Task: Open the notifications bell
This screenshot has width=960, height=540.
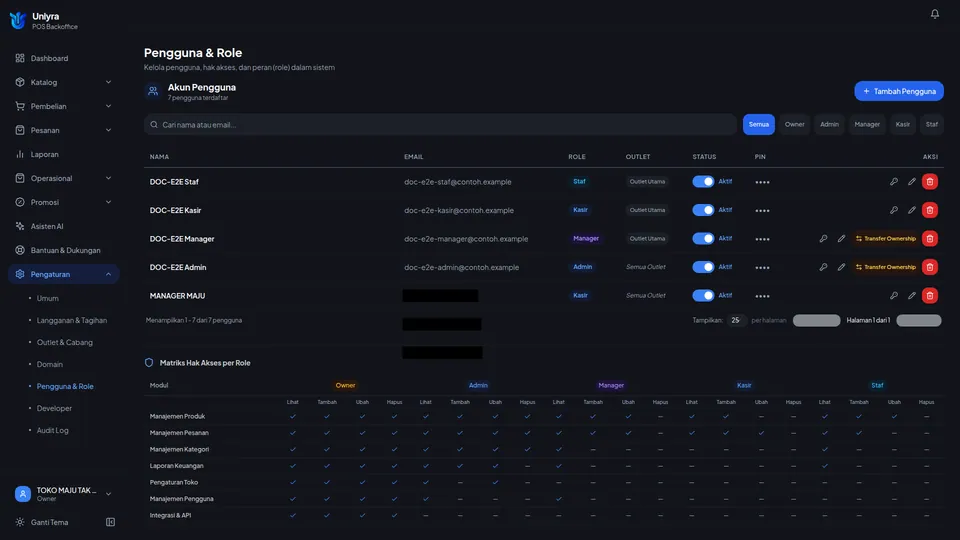Action: tap(934, 13)
